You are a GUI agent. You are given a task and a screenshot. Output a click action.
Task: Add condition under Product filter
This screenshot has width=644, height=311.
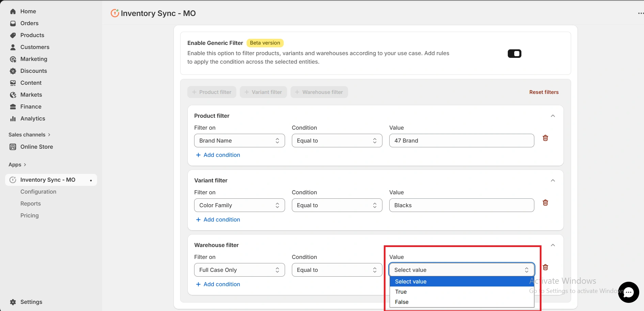click(218, 155)
